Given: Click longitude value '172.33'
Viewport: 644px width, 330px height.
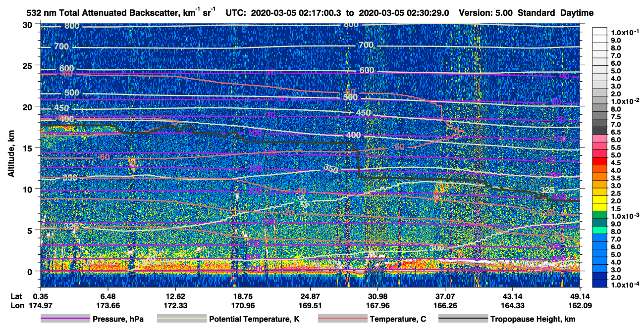Looking at the screenshot, I should (x=175, y=305).
